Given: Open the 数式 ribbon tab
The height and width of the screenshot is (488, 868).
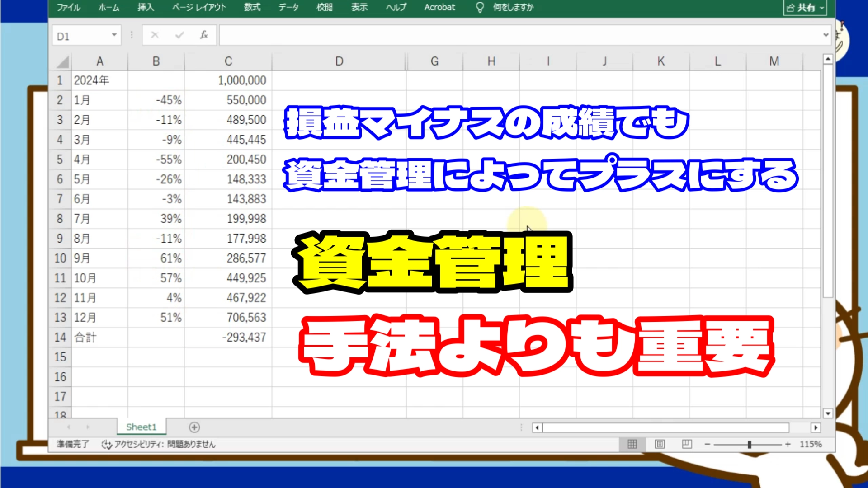Looking at the screenshot, I should pyautogui.click(x=252, y=7).
